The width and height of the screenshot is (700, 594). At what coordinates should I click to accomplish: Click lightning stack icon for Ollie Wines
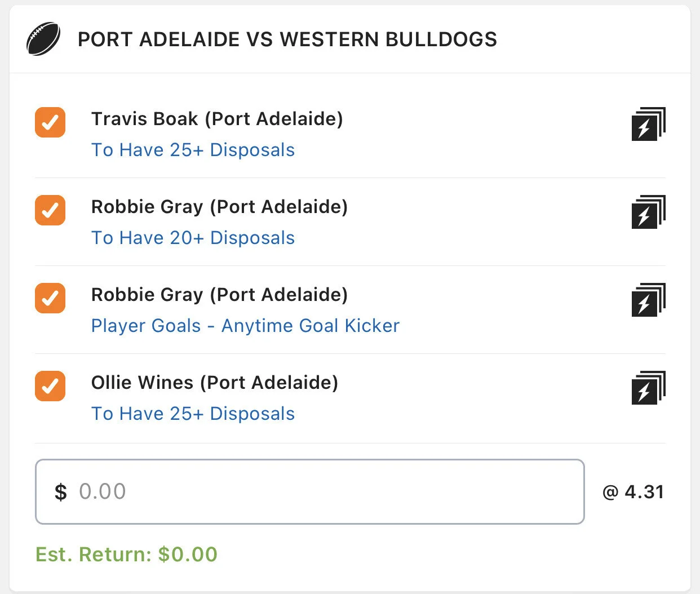tap(648, 388)
